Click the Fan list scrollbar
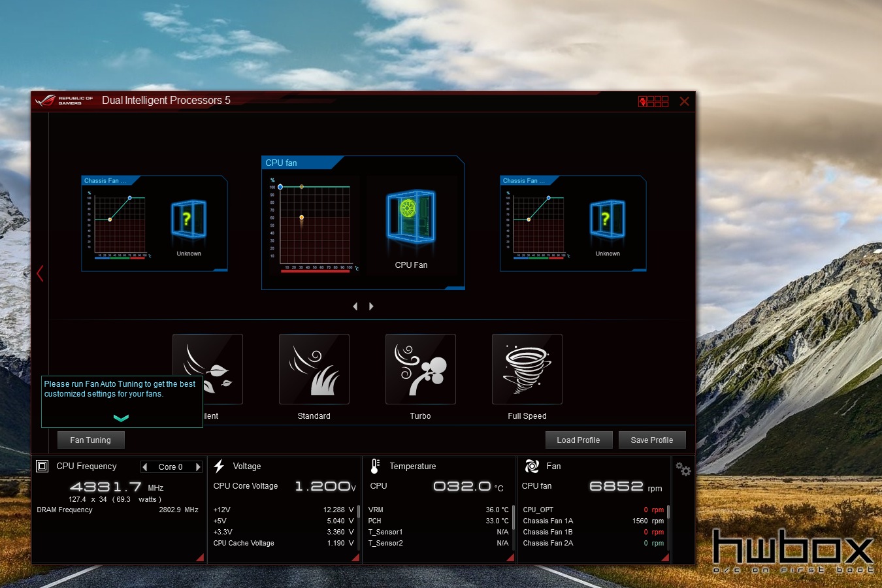Viewport: 882px width, 588px height. coord(668,512)
